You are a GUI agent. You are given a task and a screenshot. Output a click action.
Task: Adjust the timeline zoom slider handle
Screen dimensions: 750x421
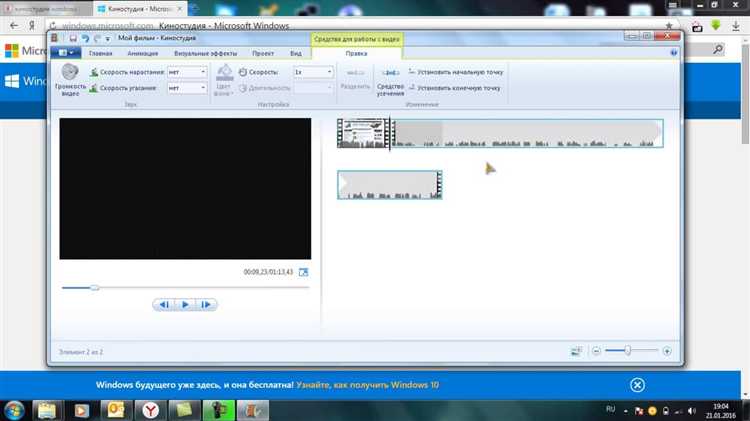[x=628, y=351]
